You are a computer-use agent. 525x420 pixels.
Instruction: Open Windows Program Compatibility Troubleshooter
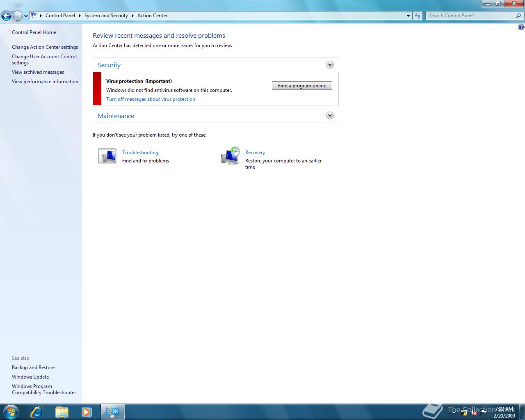click(44, 389)
